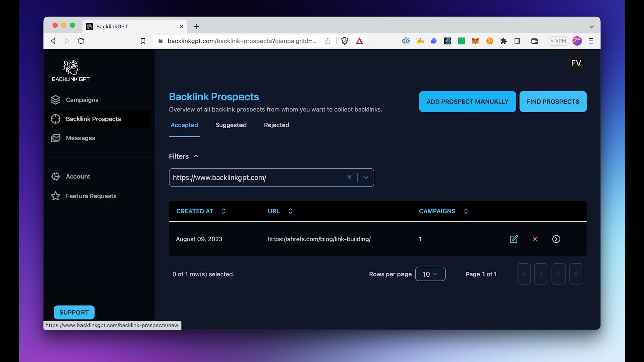Click the 'Page 1 of 1' text
644x362 pixels.
click(481, 274)
